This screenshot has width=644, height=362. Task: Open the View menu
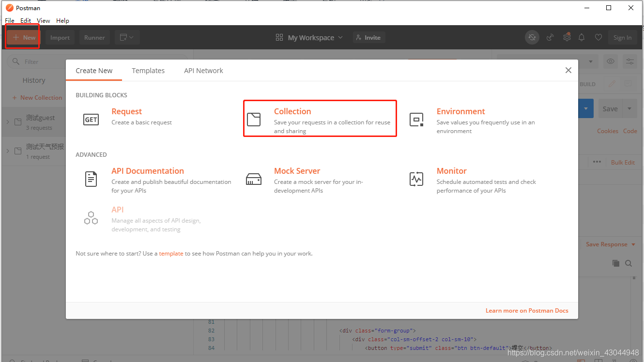click(44, 20)
